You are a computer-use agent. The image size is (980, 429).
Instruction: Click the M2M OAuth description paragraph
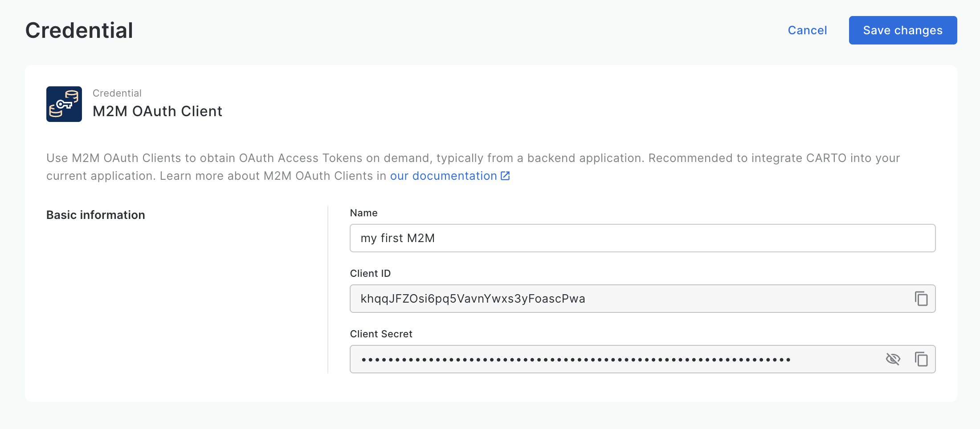pyautogui.click(x=472, y=158)
